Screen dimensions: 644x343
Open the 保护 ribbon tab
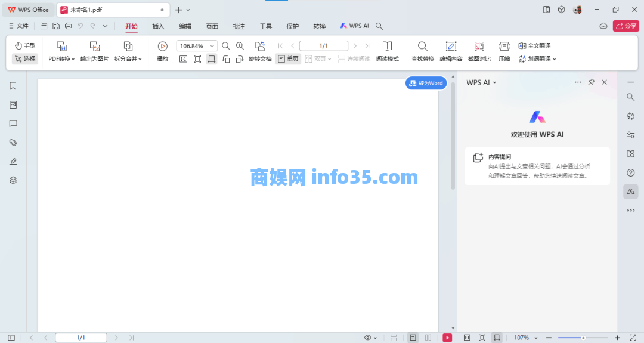tap(292, 26)
